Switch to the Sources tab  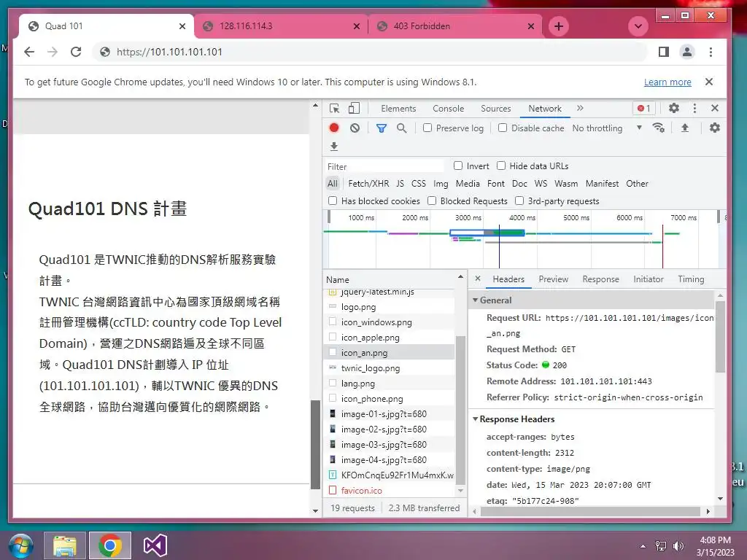[495, 109]
